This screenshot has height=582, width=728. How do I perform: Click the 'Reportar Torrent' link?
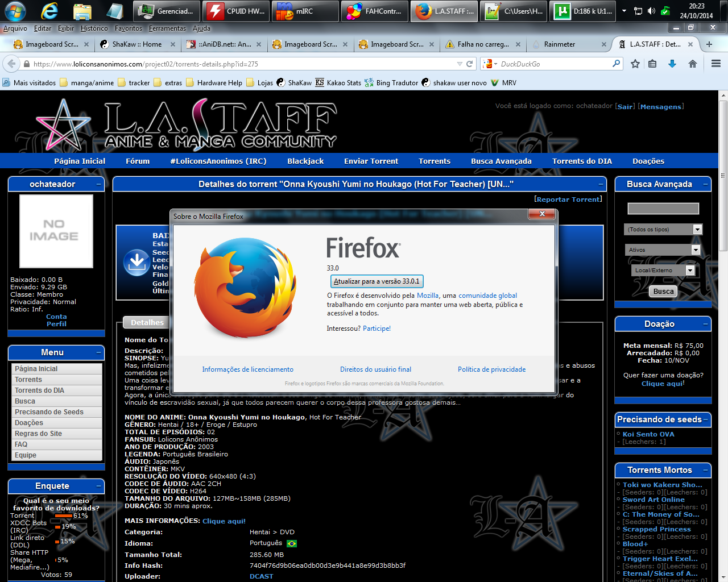point(568,199)
